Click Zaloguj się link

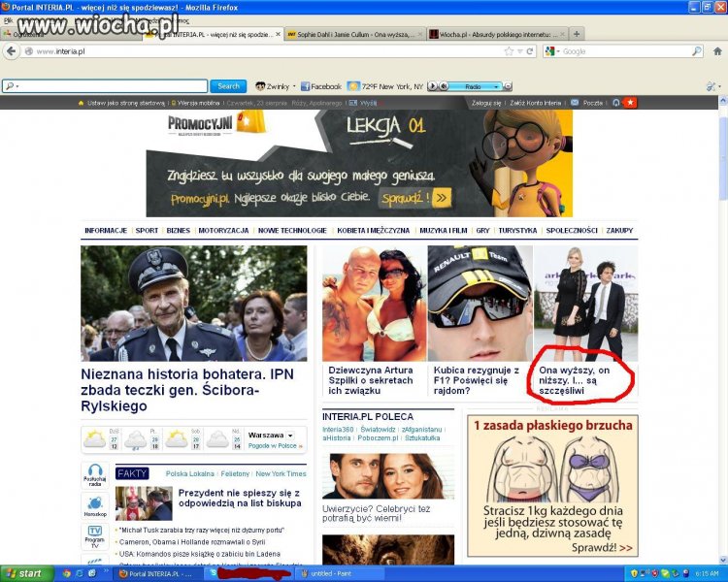pos(486,103)
